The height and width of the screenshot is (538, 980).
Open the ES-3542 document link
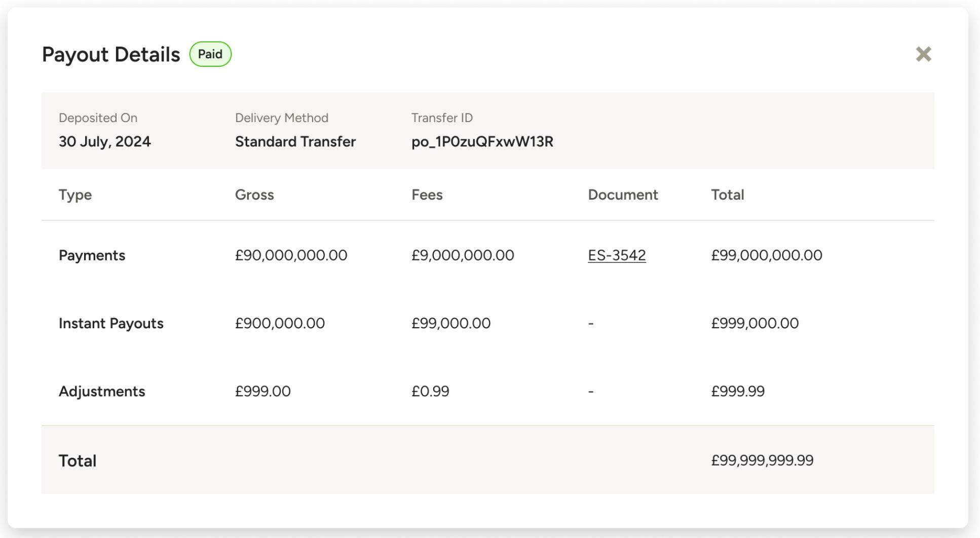click(x=617, y=255)
